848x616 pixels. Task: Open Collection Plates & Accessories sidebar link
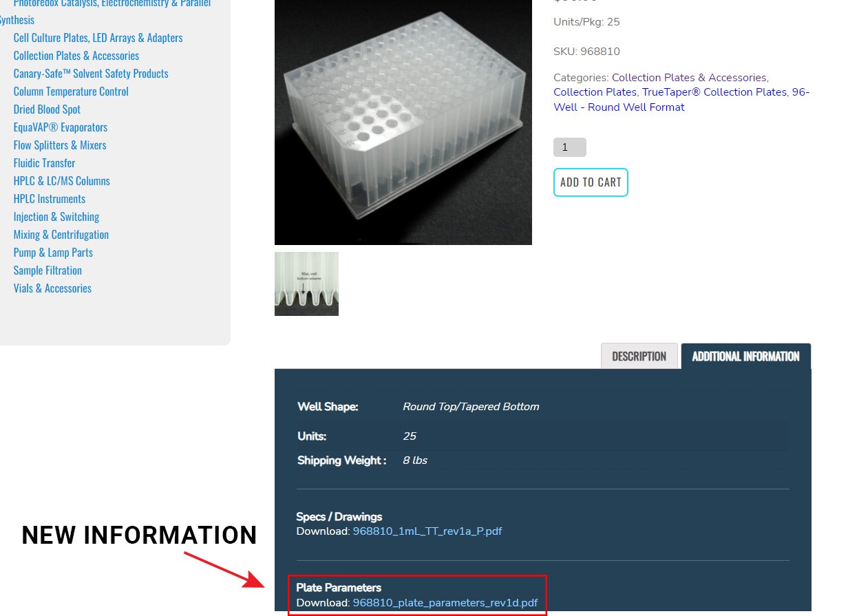76,56
